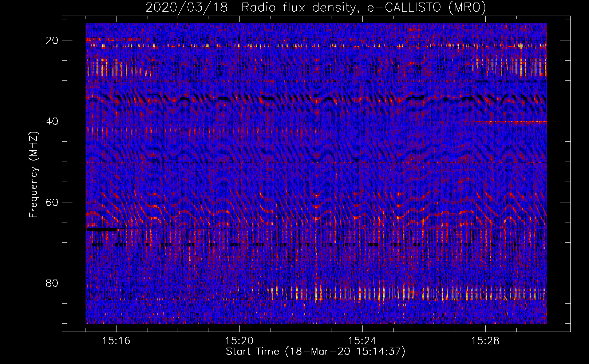Click the 'Start Time (18-Mar-20 15:14:37)' x-axis label
The width and height of the screenshot is (589, 364).
(x=316, y=352)
